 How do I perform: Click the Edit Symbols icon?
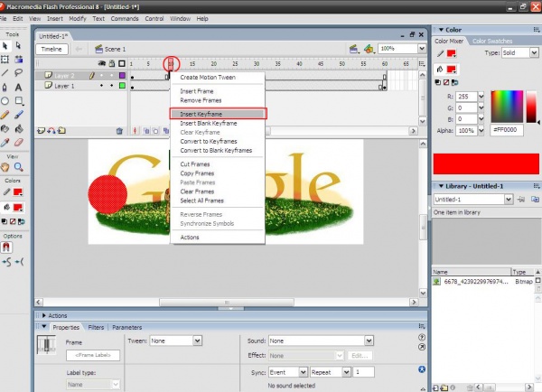click(x=369, y=49)
